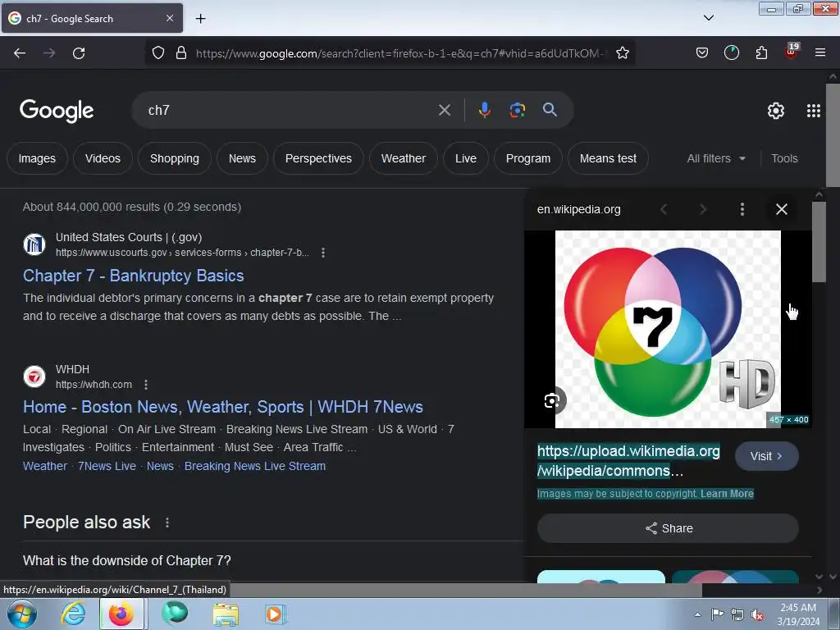Click the Google logo
This screenshot has width=840, height=630.
[57, 111]
